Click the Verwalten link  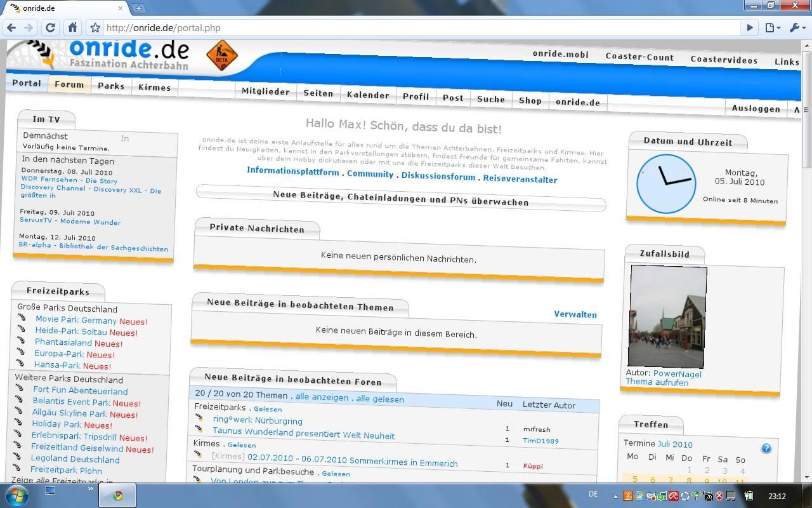(x=575, y=314)
